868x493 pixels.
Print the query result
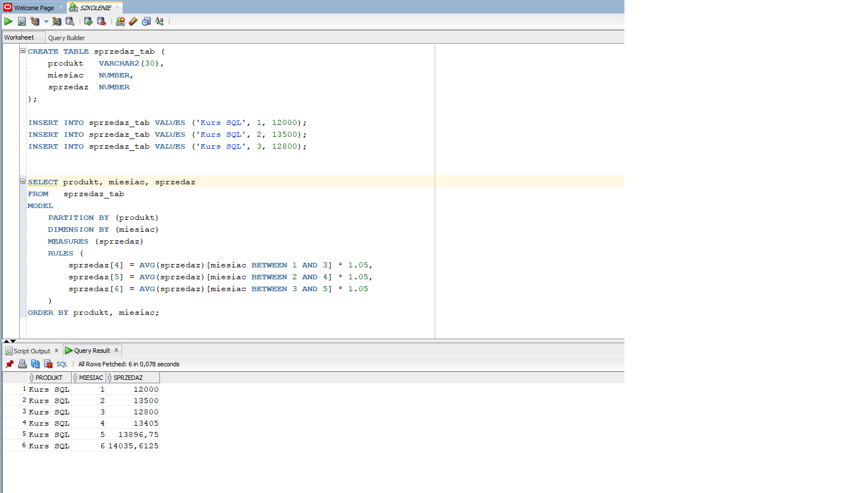pos(23,364)
